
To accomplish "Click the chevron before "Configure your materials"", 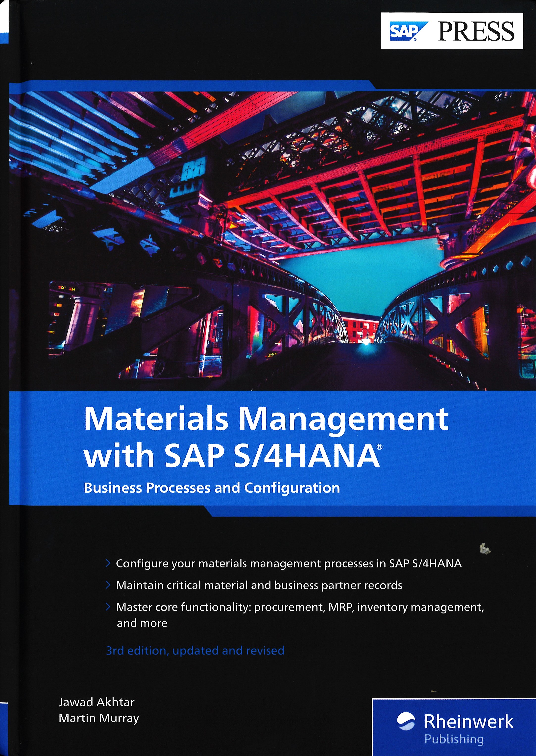I will [108, 563].
